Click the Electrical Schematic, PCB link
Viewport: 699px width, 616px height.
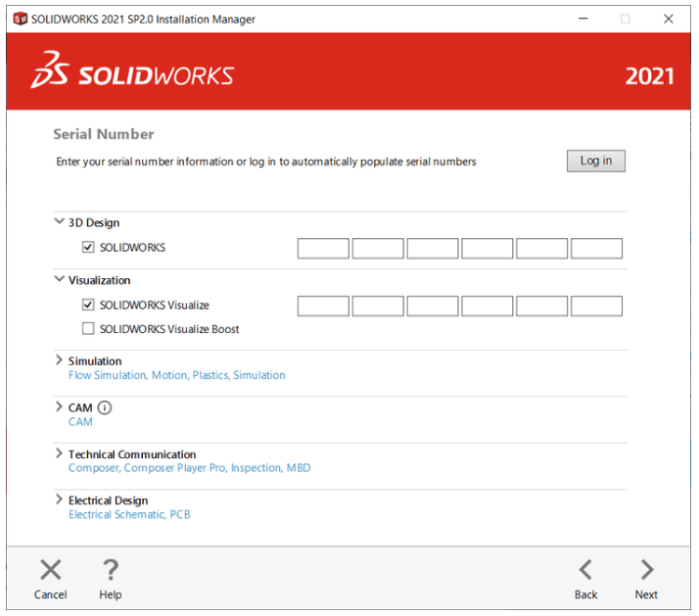click(129, 515)
